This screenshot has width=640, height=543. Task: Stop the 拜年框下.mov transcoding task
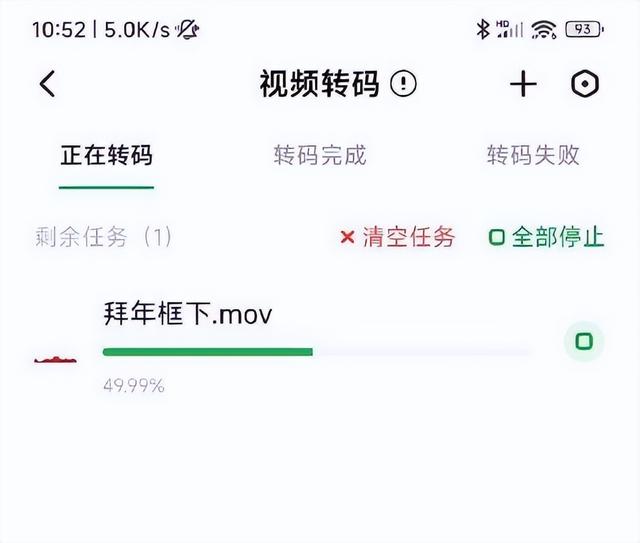click(x=584, y=341)
